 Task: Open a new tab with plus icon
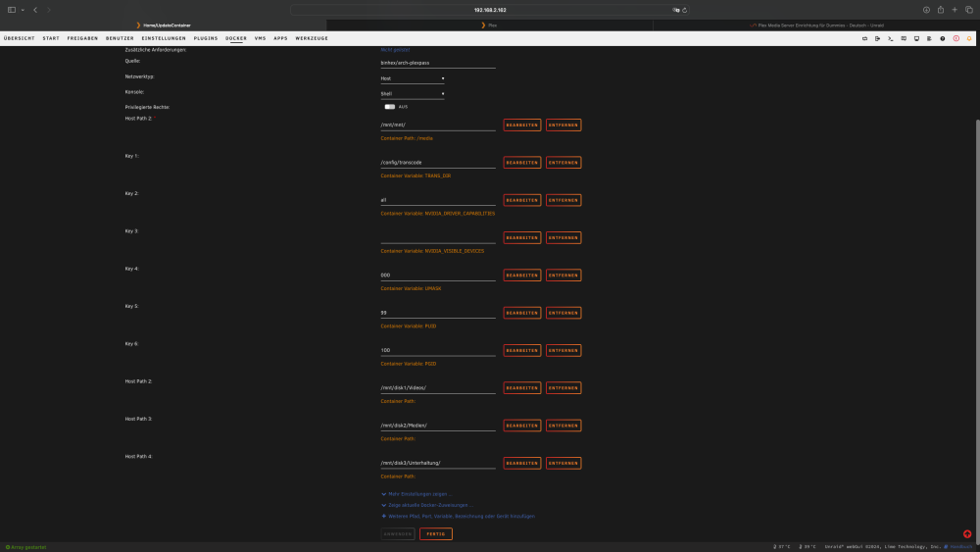click(x=955, y=10)
